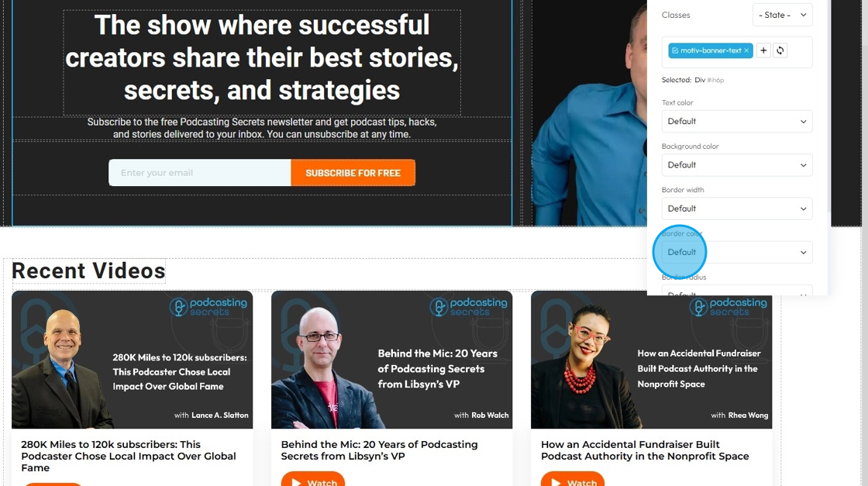Click Watch button under Behind the Mic

313,479
